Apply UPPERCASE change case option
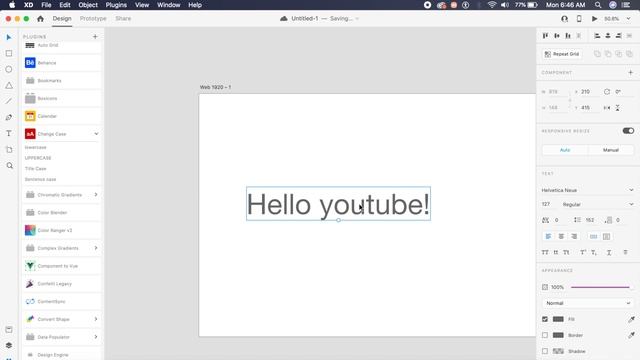 pyautogui.click(x=38, y=158)
